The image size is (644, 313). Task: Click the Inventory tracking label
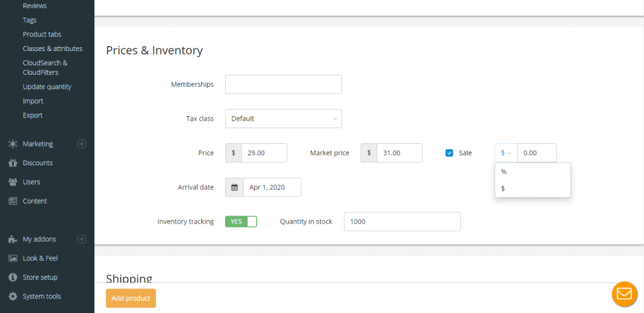(x=186, y=221)
